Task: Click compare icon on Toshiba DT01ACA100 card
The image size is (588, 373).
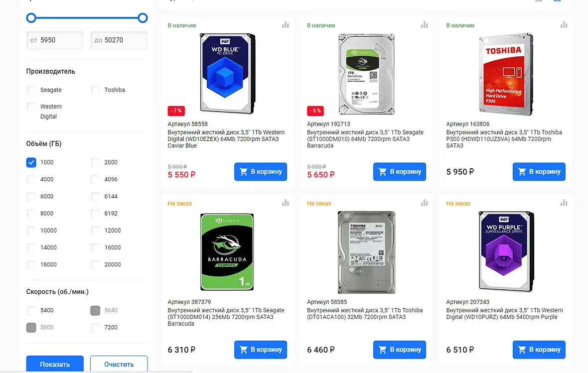Action: pos(425,203)
